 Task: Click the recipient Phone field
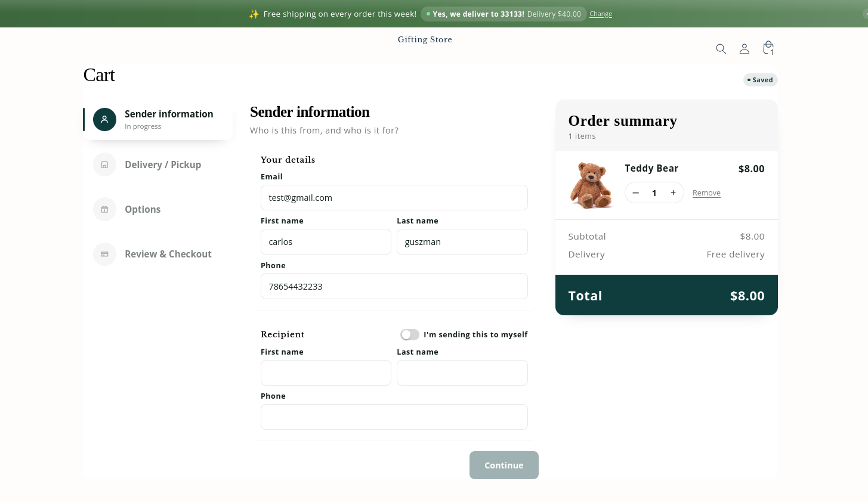394,417
